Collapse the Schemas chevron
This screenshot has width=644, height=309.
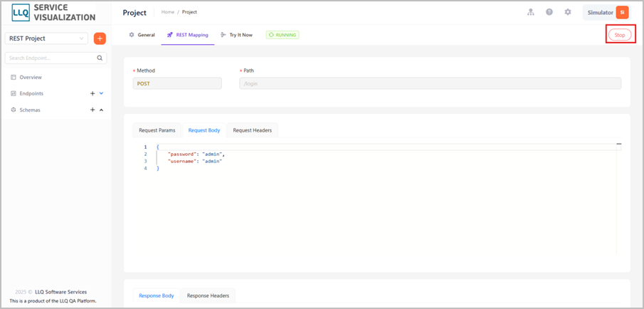(102, 110)
